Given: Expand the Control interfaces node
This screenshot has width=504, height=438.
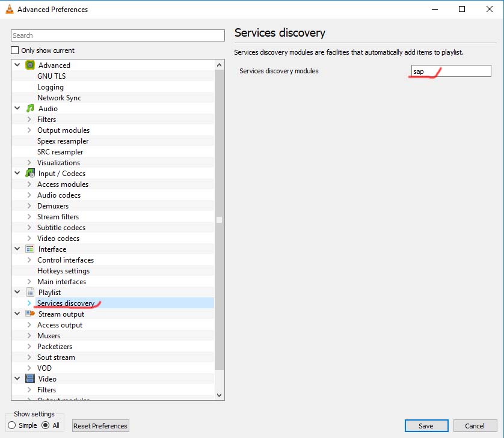Looking at the screenshot, I should [x=29, y=260].
